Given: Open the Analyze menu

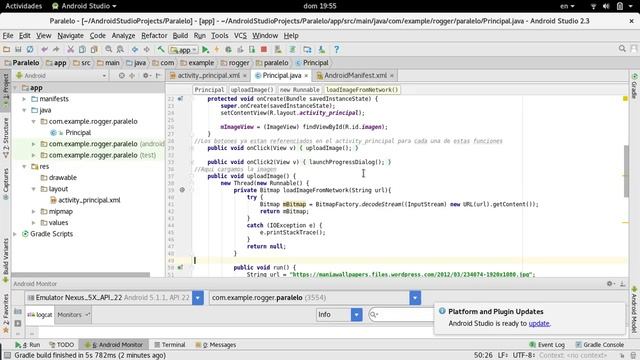Looking at the screenshot, I should tap(123, 36).
